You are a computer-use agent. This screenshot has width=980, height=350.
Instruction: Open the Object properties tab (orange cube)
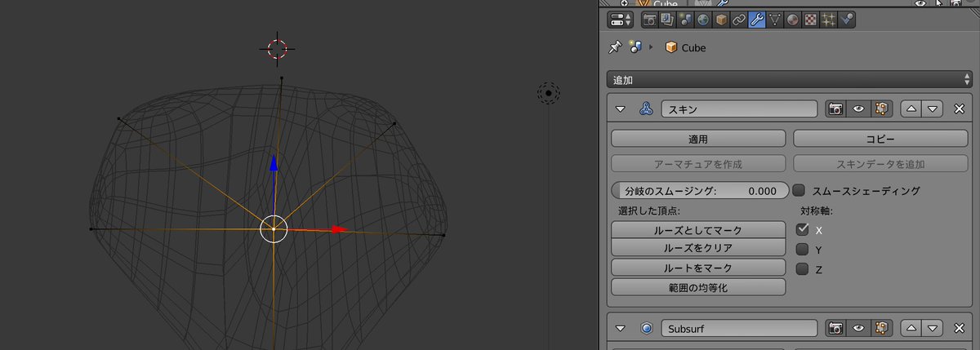click(722, 20)
